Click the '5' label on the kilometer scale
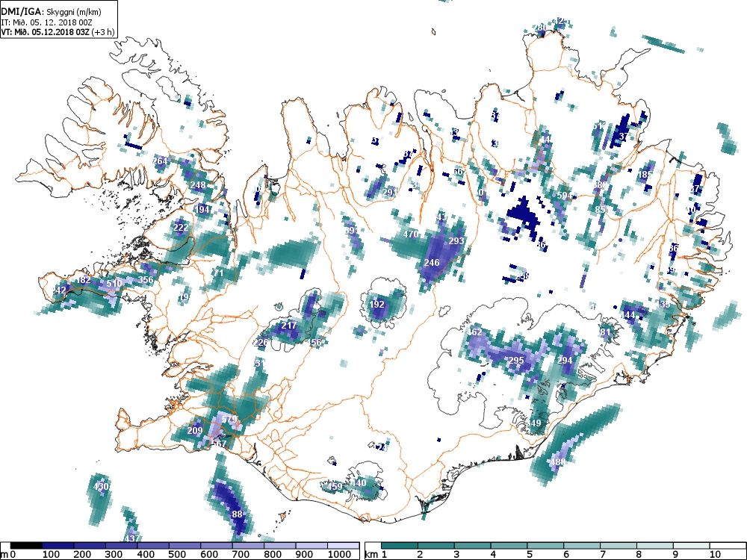This screenshot has width=747, height=560. click(x=529, y=555)
